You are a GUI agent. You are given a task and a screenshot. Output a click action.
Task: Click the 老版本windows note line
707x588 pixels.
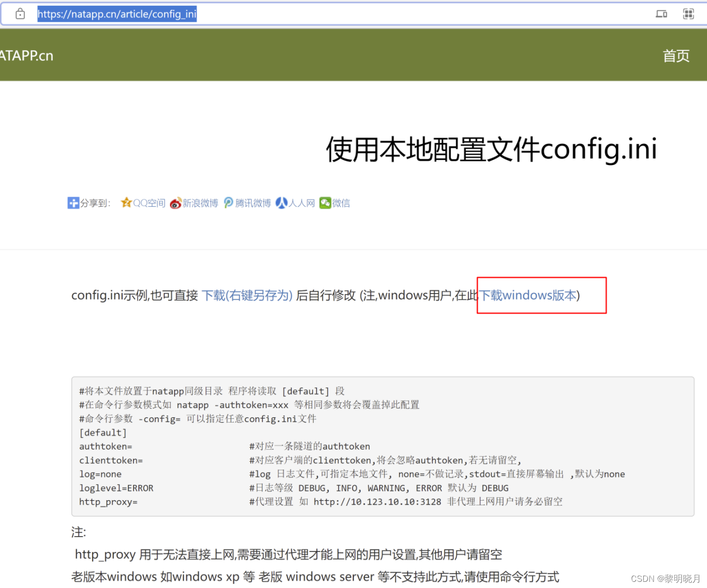tap(315, 577)
